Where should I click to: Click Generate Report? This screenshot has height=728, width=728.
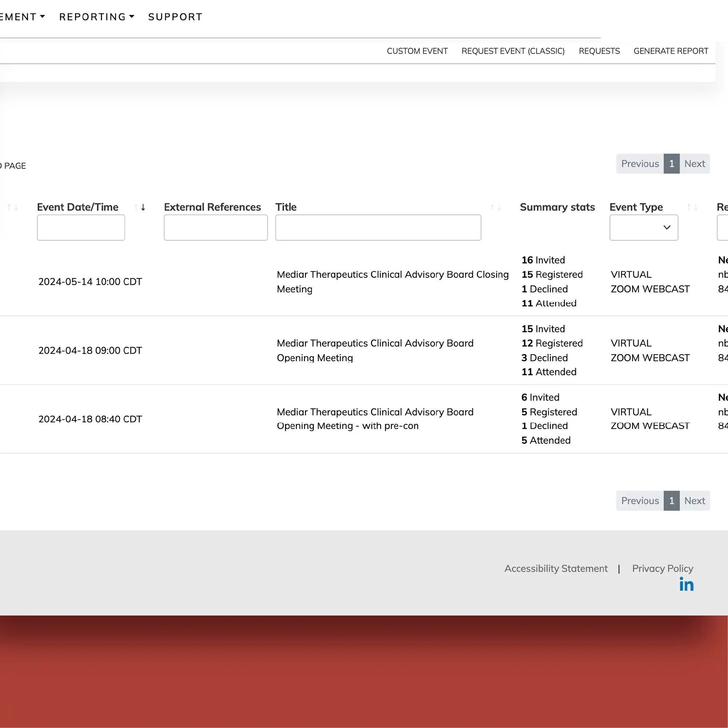tap(671, 51)
